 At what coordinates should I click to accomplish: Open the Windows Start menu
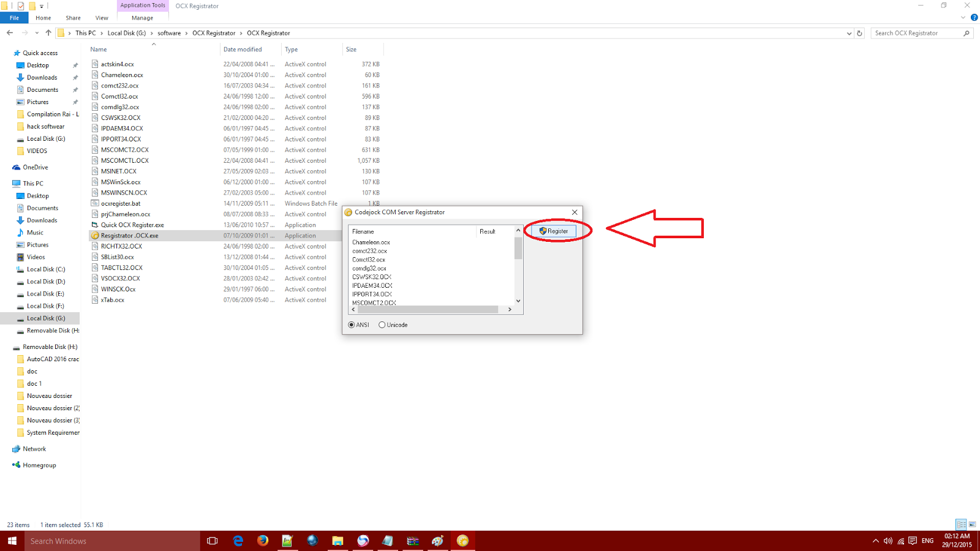12,541
